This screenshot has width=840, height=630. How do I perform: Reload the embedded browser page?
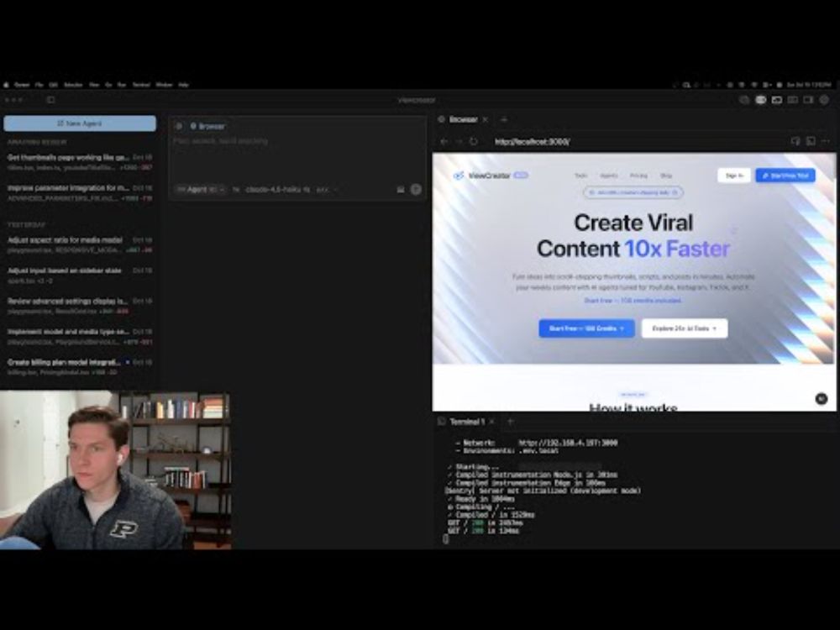[474, 141]
